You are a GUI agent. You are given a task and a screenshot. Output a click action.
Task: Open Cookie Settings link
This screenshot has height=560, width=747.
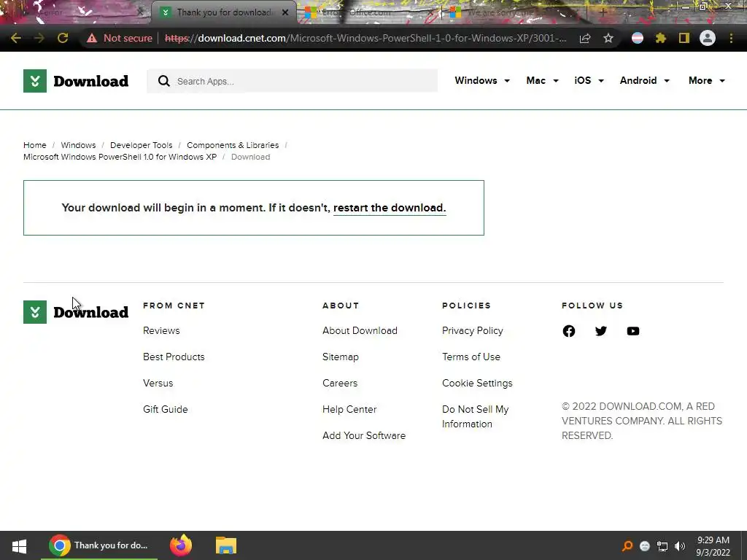[477, 383]
